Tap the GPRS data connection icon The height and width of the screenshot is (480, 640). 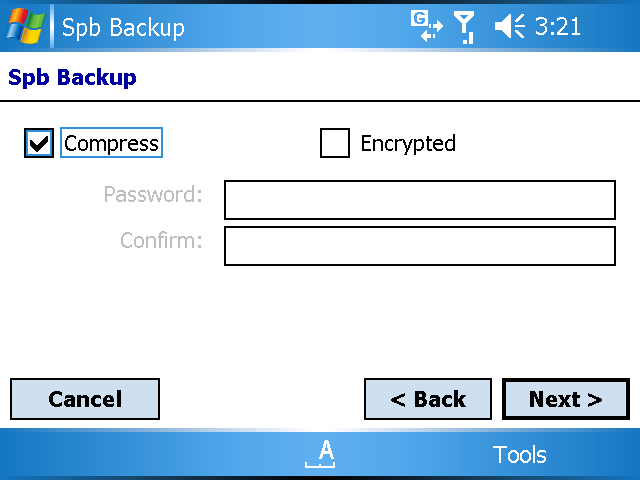click(x=427, y=26)
